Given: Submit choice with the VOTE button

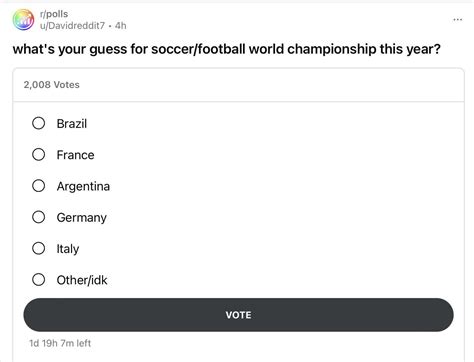Looking at the screenshot, I should [x=238, y=315].
